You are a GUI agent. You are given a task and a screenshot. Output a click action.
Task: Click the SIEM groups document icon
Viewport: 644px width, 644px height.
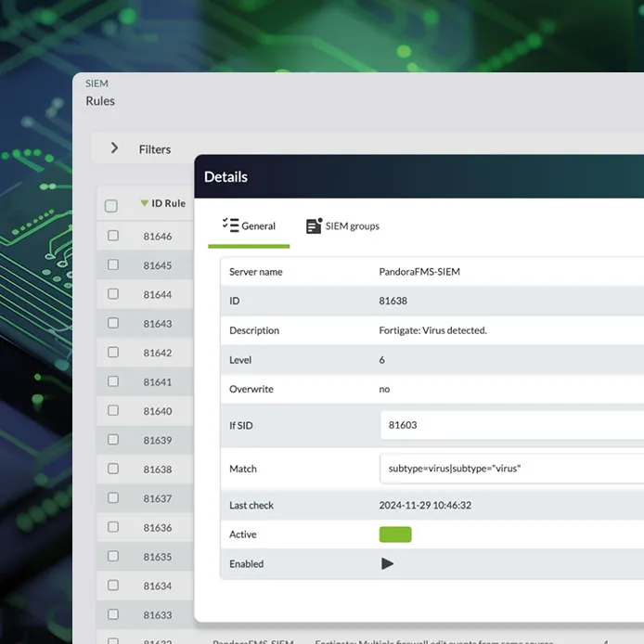click(315, 225)
